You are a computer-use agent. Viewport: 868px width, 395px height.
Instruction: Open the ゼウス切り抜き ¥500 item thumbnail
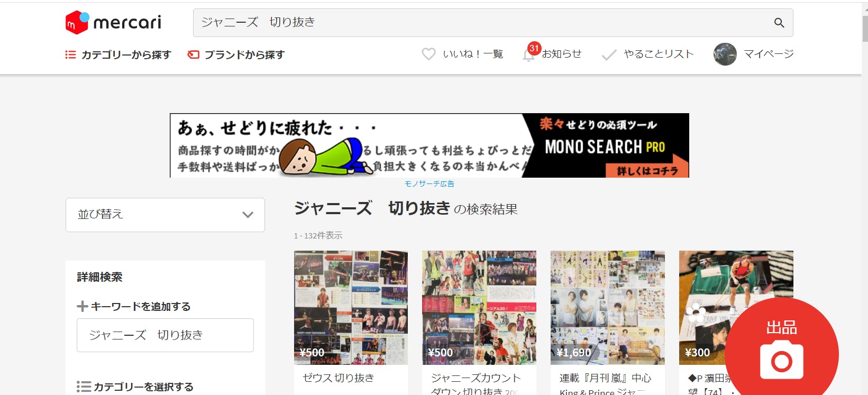tap(351, 307)
